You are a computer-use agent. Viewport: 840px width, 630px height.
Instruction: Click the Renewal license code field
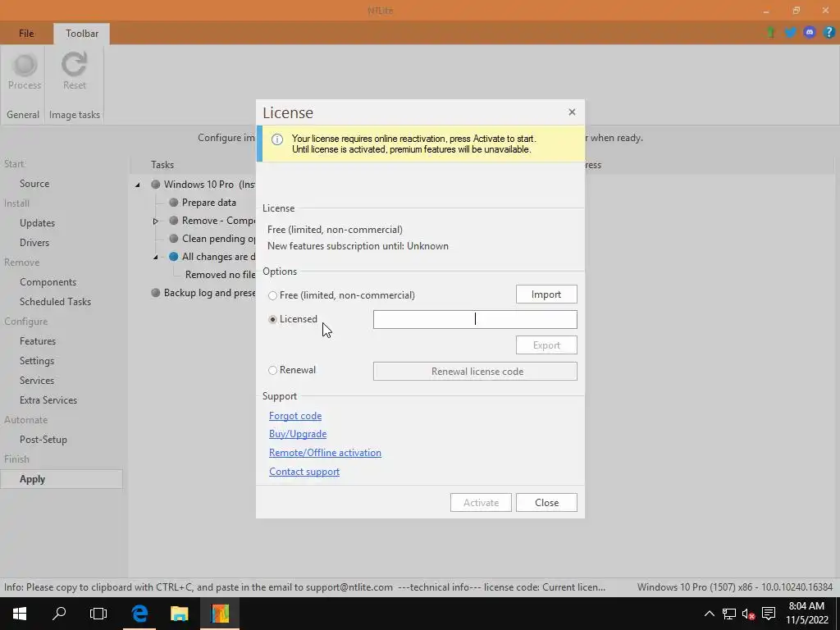click(475, 372)
